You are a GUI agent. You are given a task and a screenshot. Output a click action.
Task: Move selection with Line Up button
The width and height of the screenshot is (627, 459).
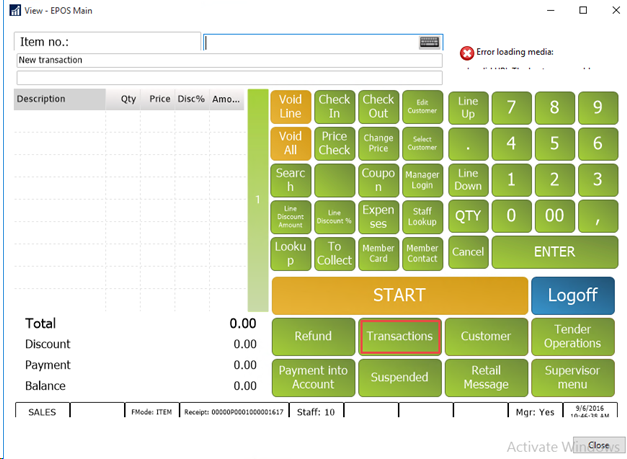468,107
